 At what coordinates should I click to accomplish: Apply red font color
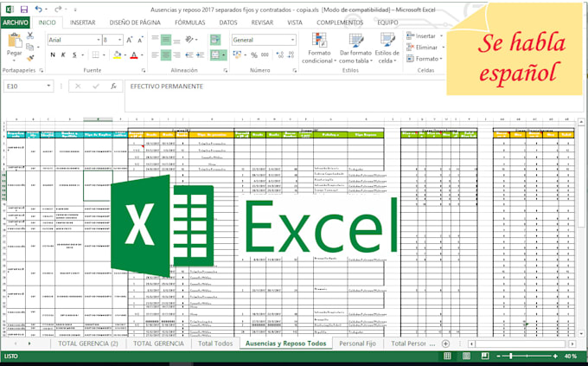pos(134,55)
